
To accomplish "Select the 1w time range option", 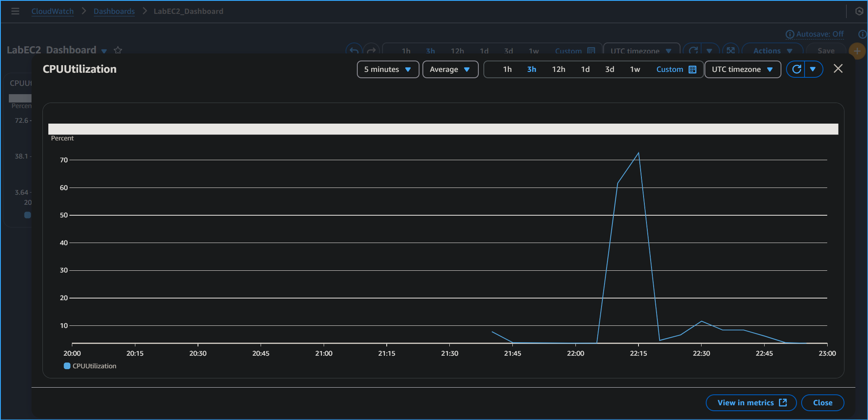I will point(635,69).
